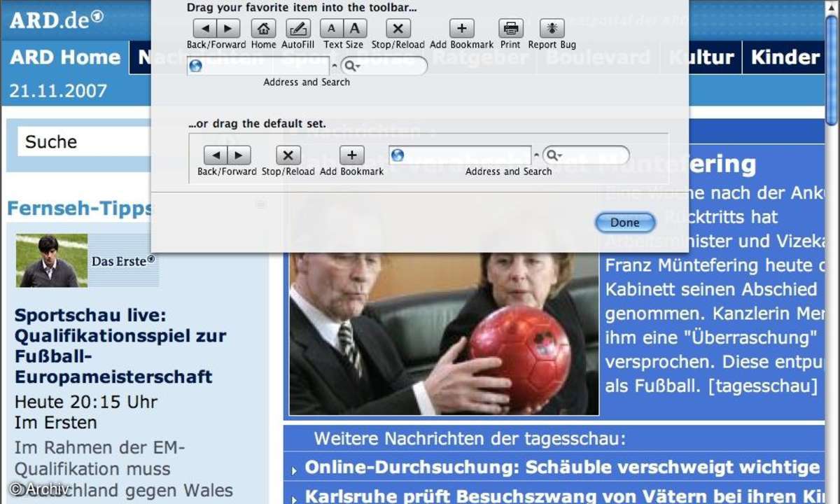This screenshot has width=840, height=504.
Task: Click the smaller Text Size A button
Action: pos(332,29)
